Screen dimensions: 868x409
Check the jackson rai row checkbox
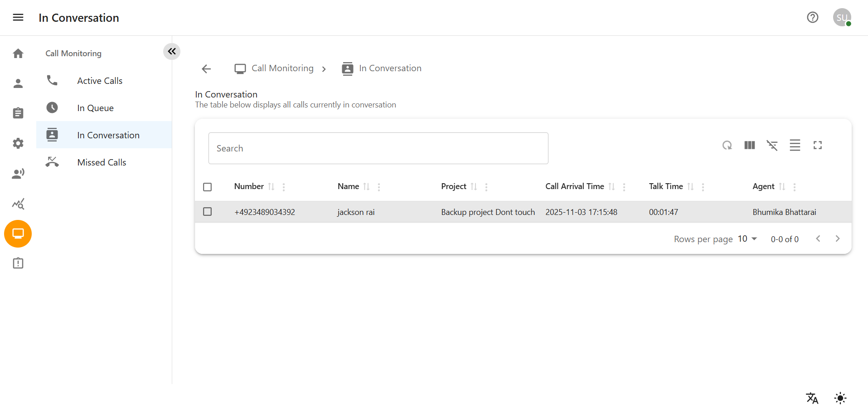click(208, 212)
